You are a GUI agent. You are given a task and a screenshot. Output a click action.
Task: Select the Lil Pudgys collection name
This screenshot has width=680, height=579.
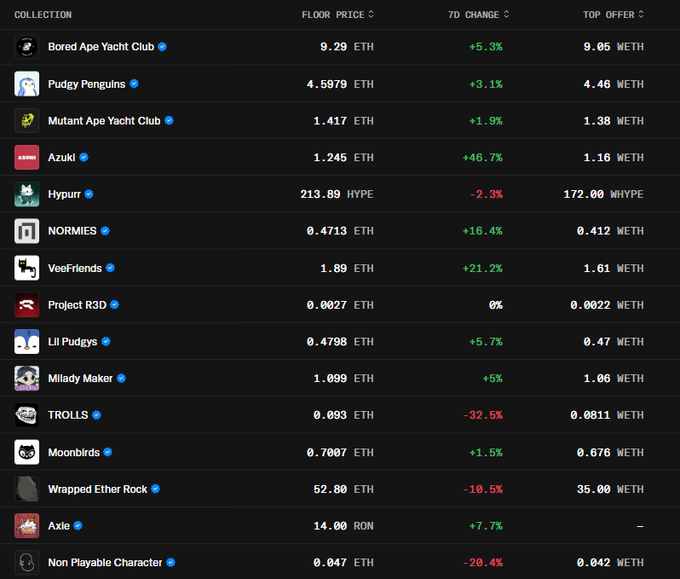tap(72, 342)
